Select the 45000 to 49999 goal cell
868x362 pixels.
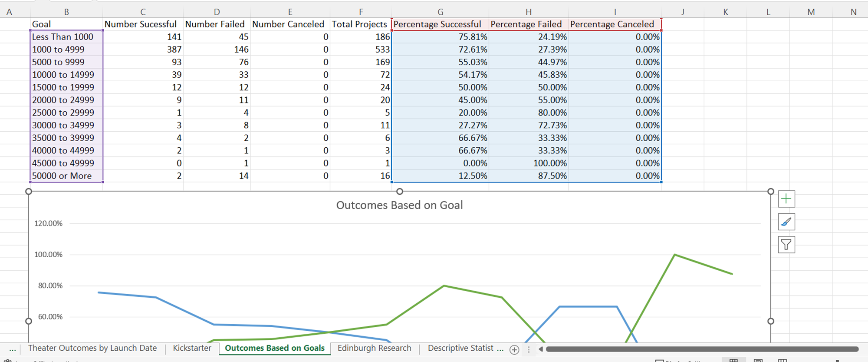tap(66, 163)
